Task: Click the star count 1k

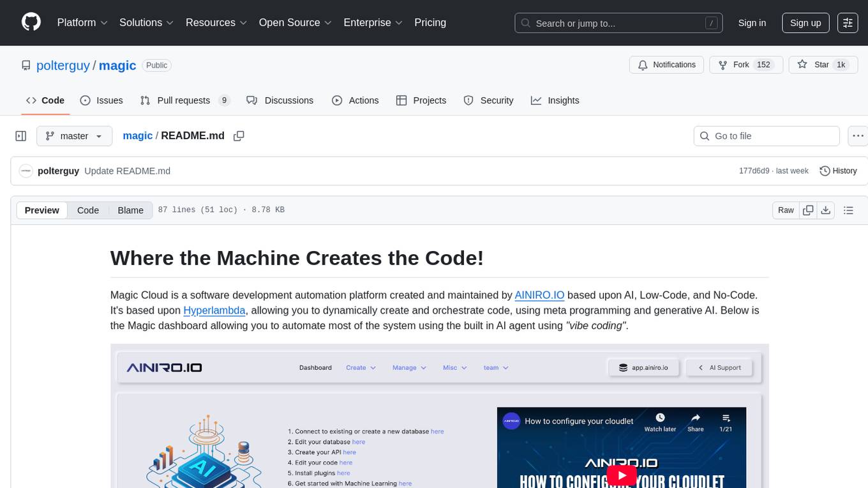Action: (x=841, y=65)
